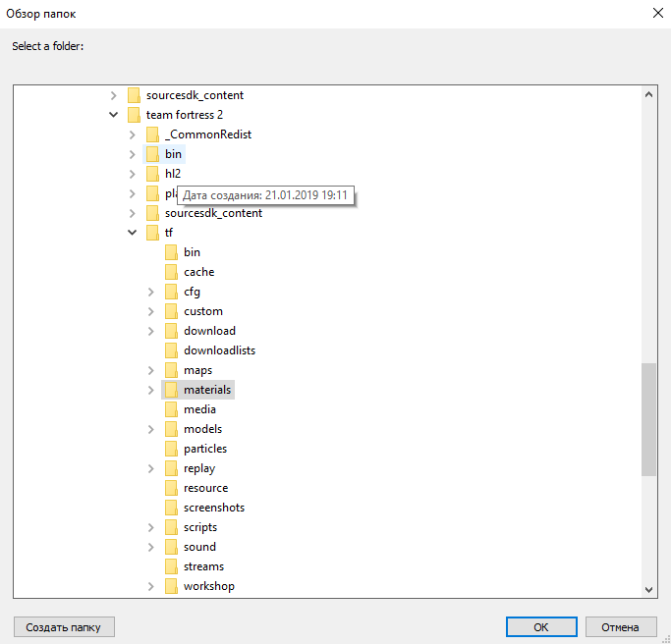Select the workshop folder name
The image size is (671, 644).
(x=209, y=586)
